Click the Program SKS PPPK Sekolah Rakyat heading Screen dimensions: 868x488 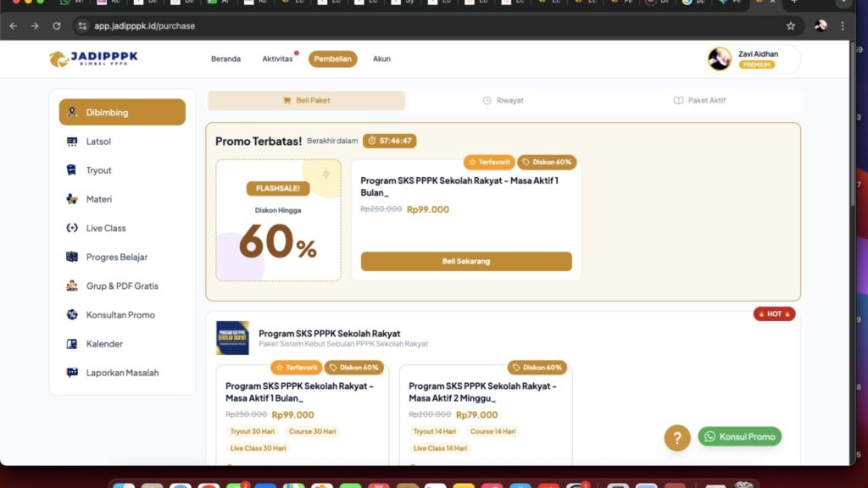[330, 333]
